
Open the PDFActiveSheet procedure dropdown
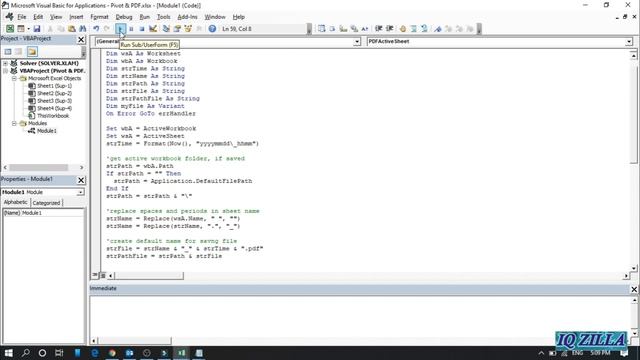click(629, 41)
